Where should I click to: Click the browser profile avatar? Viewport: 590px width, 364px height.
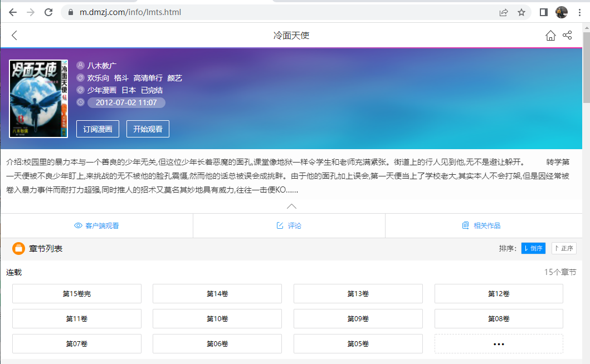pyautogui.click(x=562, y=12)
